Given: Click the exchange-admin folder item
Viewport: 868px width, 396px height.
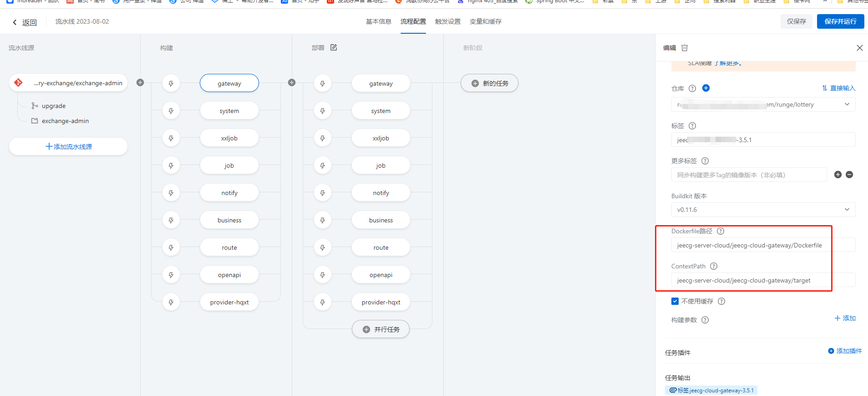Looking at the screenshot, I should tap(60, 121).
